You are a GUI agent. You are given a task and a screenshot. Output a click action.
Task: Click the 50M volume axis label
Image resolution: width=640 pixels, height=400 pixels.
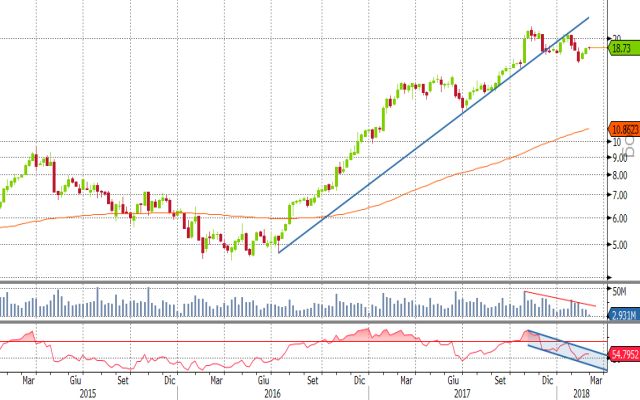(619, 291)
